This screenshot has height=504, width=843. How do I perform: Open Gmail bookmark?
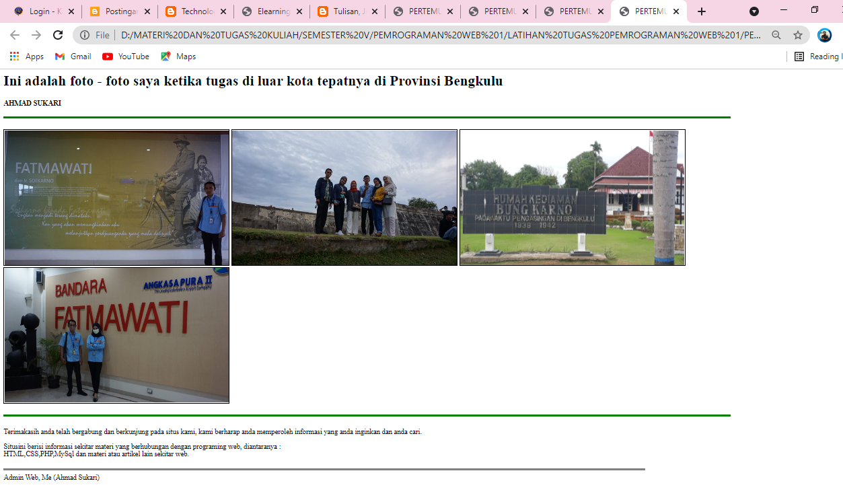click(73, 57)
